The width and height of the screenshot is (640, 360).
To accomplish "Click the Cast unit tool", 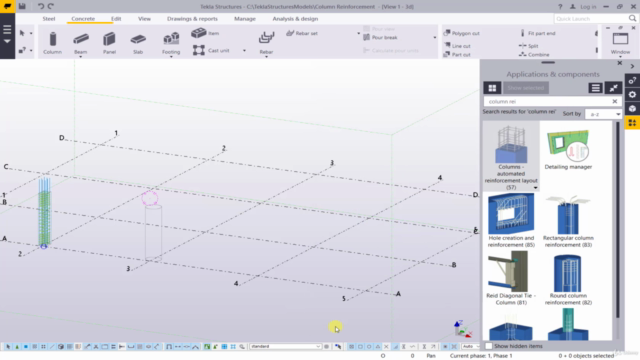I will pos(211,50).
